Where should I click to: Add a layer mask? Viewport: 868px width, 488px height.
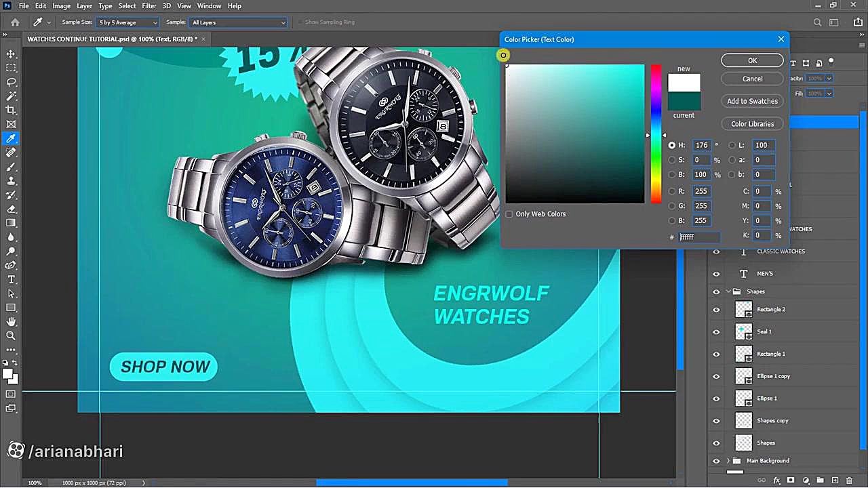pos(791,481)
